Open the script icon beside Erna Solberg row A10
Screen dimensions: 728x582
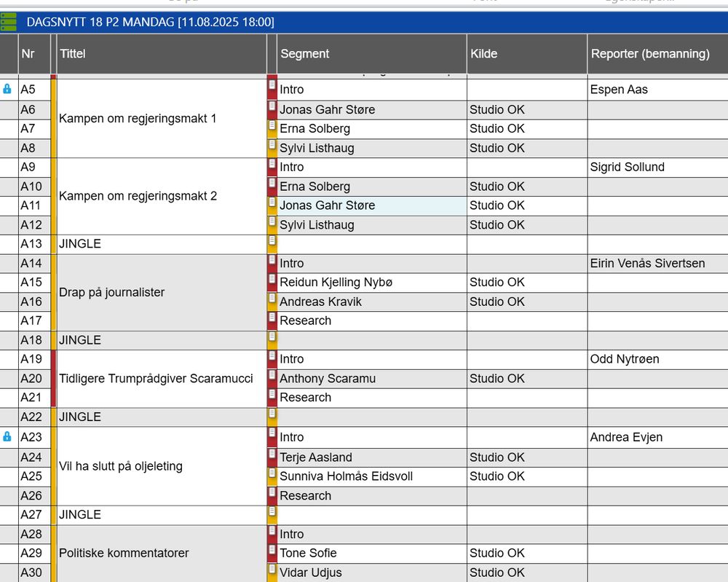point(272,183)
